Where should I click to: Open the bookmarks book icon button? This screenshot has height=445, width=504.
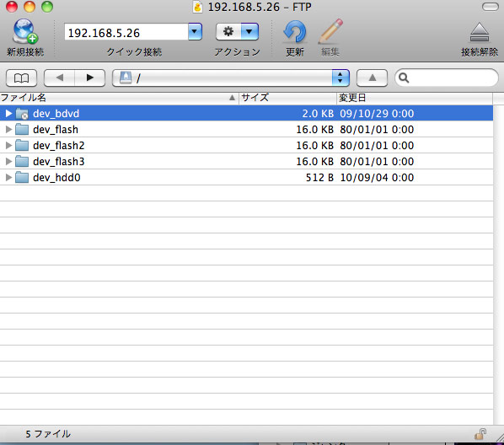click(22, 78)
